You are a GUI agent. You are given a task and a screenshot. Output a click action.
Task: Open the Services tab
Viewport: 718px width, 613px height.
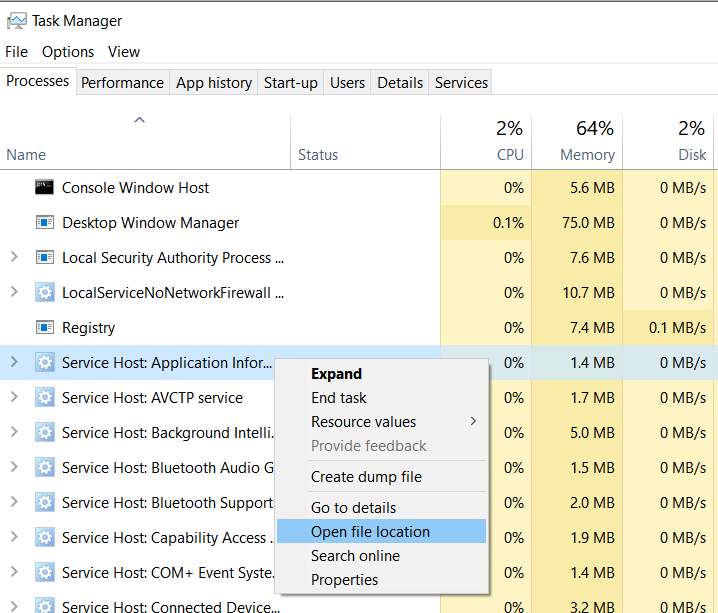(461, 83)
